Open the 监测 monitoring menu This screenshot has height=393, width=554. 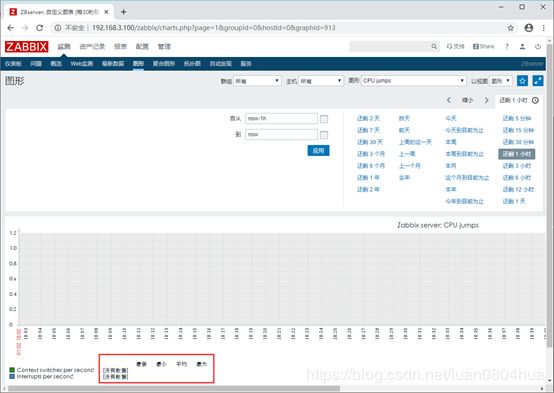[64, 46]
